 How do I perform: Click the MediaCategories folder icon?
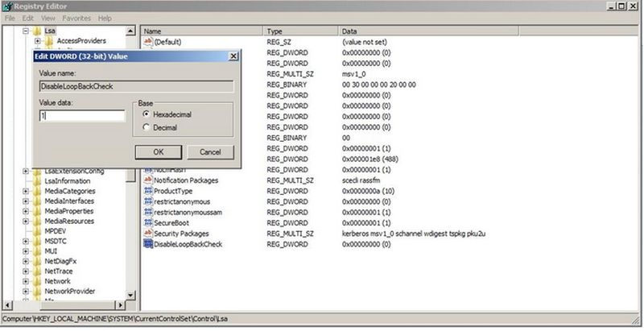coord(37,191)
